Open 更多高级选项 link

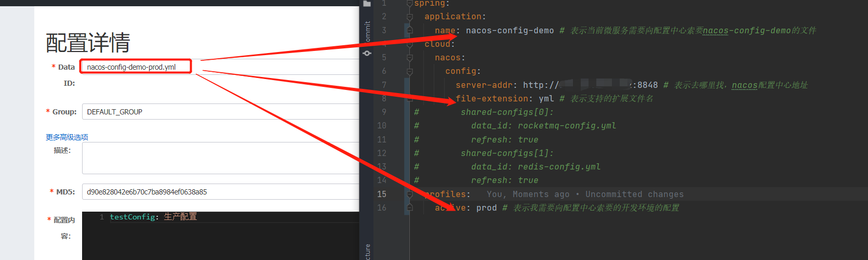pos(67,137)
